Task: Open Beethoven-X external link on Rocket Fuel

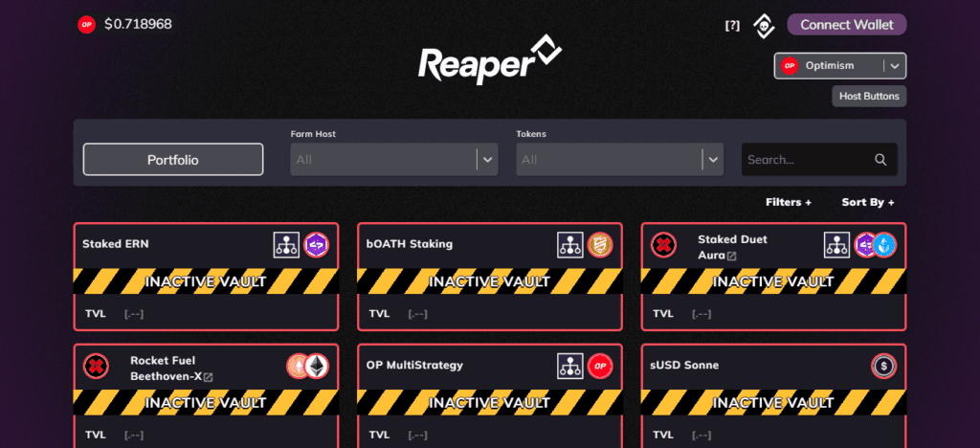Action: 208,377
